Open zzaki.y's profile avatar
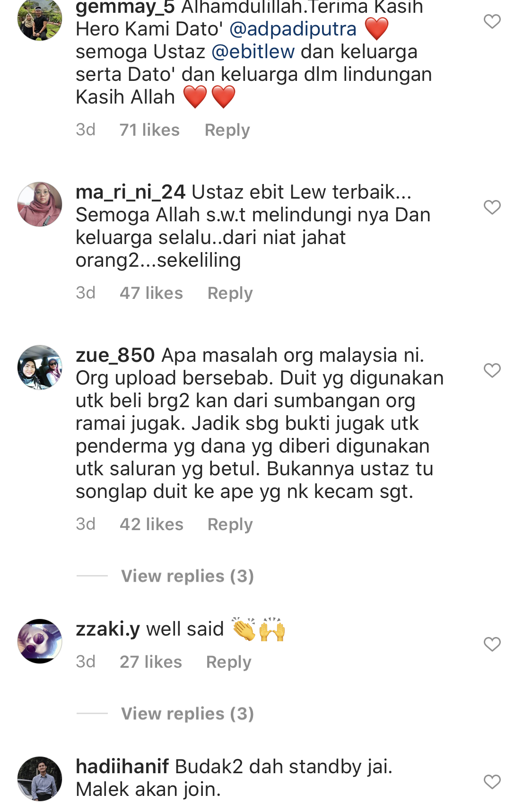Screen dimensions: 532x803 (40, 641)
